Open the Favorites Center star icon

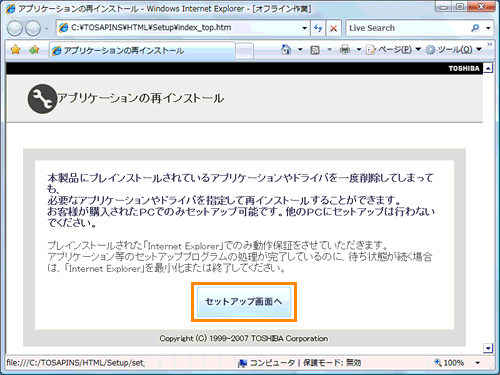[x=15, y=50]
